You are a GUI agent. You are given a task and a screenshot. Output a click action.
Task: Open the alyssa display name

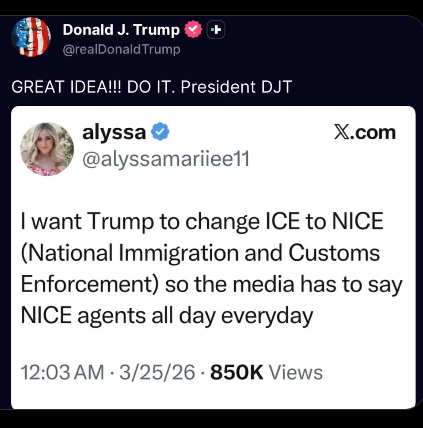point(114,132)
